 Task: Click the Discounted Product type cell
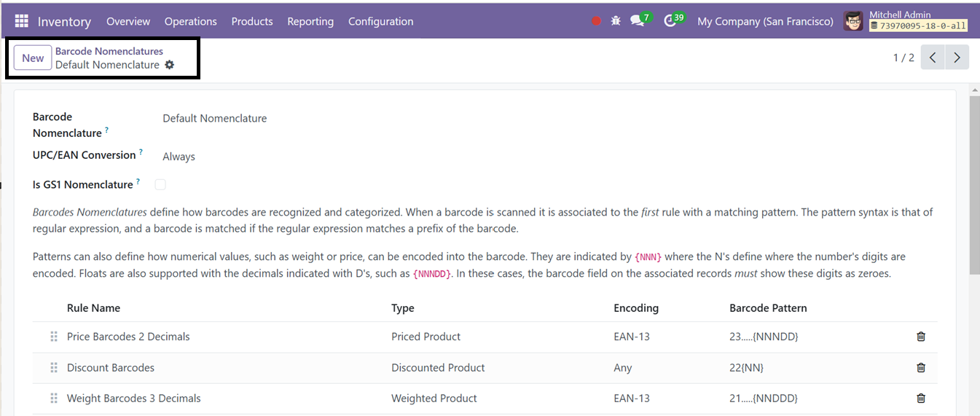[438, 368]
